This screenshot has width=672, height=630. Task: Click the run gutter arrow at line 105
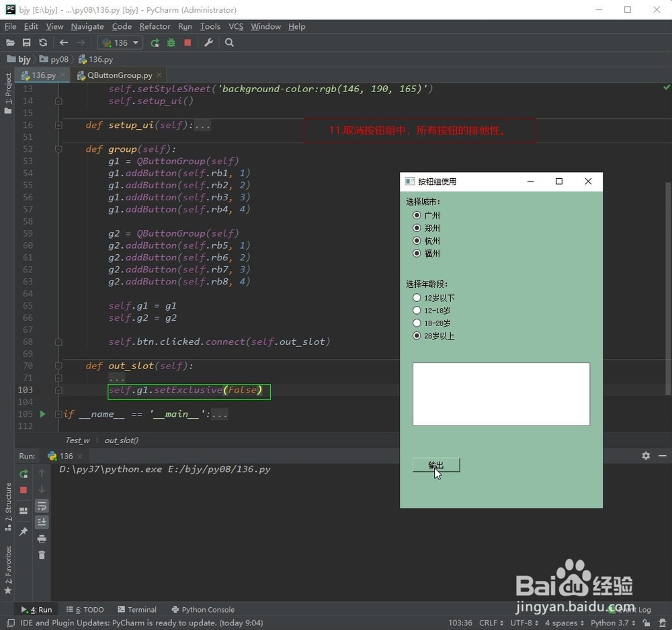(42, 414)
